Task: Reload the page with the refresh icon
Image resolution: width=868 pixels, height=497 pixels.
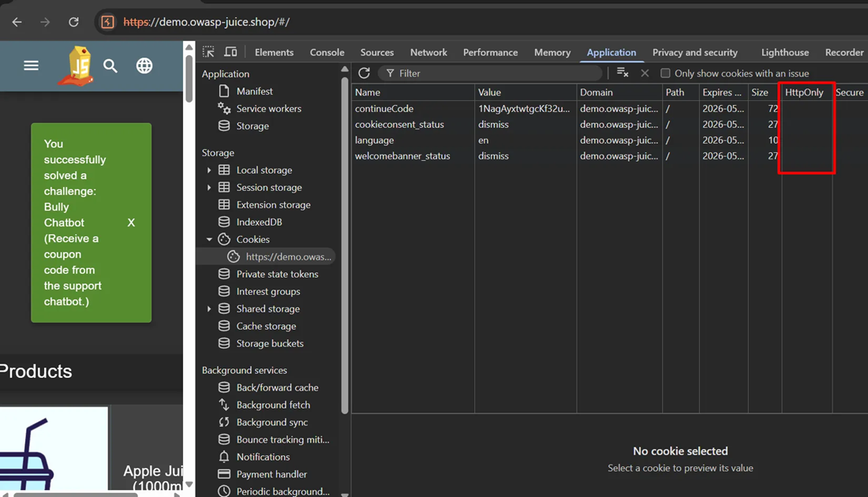Action: (x=73, y=22)
